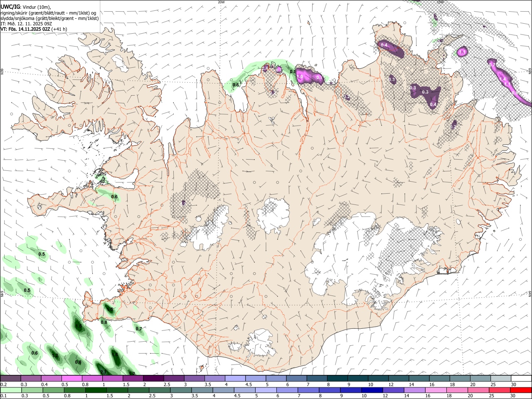Click the red-pink swatch between 25 and 30 in rain legend
The height and width of the screenshot is (399, 532).
499,390
